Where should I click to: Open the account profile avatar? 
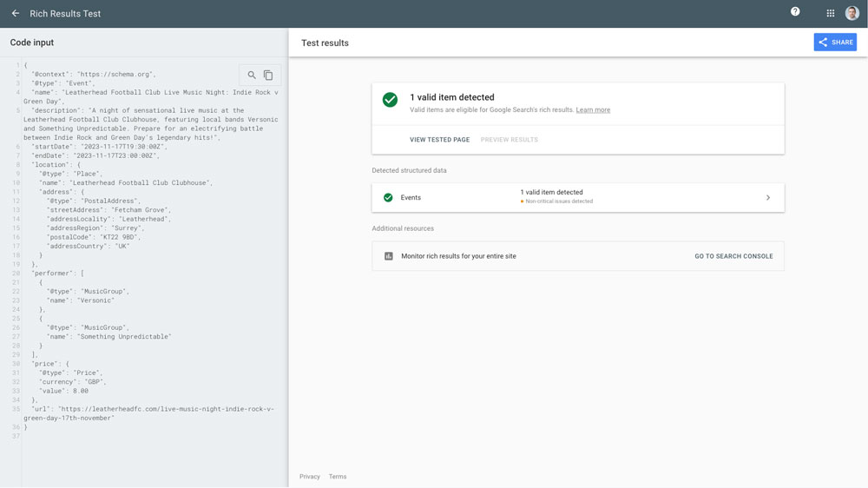[x=852, y=13]
